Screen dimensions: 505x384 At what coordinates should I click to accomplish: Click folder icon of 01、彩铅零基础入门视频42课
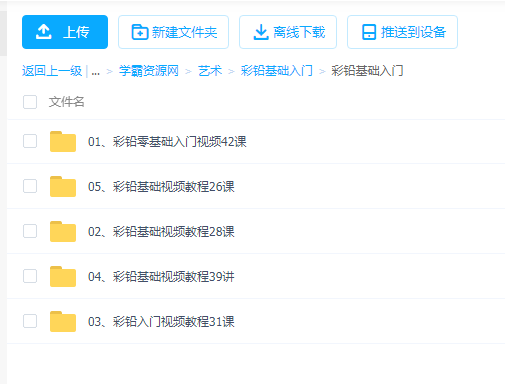pos(63,141)
